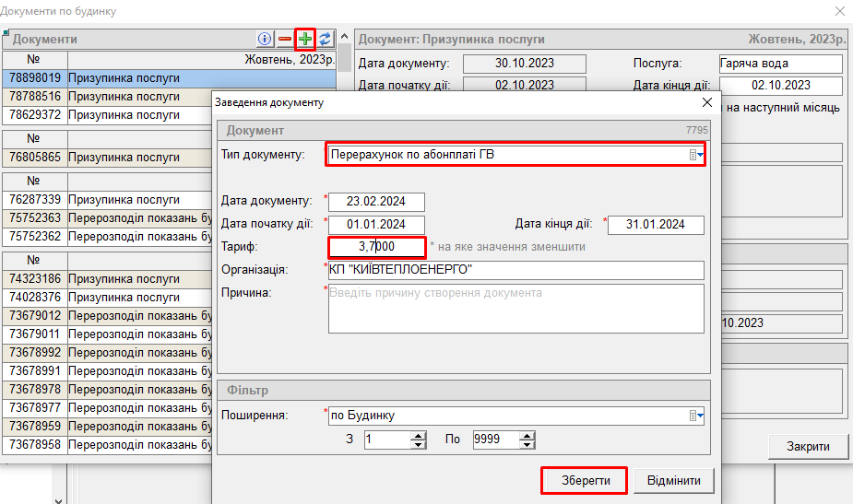Open the Тип документу dropdown list
This screenshot has width=853, height=504.
696,155
